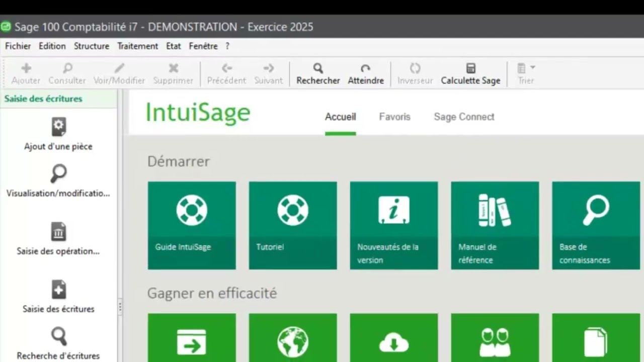Image resolution: width=644 pixels, height=362 pixels.
Task: Click the Sage app icon in title bar
Action: pos(6,26)
